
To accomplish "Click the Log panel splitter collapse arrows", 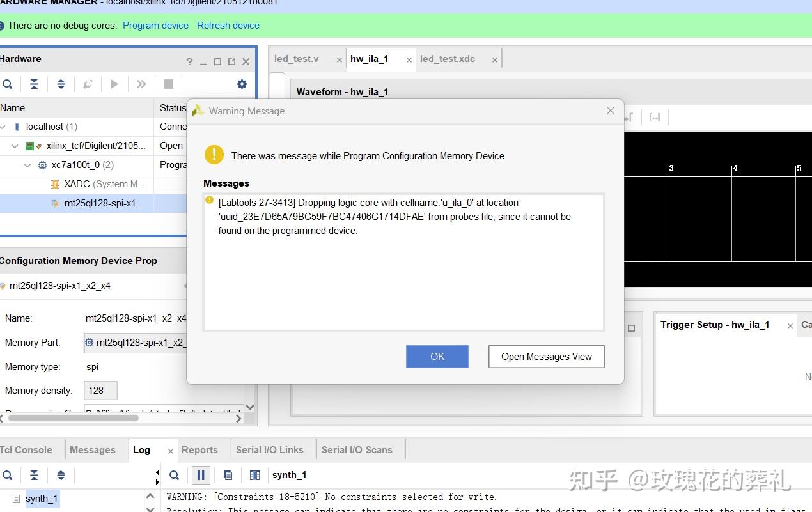I will pyautogui.click(x=157, y=477).
